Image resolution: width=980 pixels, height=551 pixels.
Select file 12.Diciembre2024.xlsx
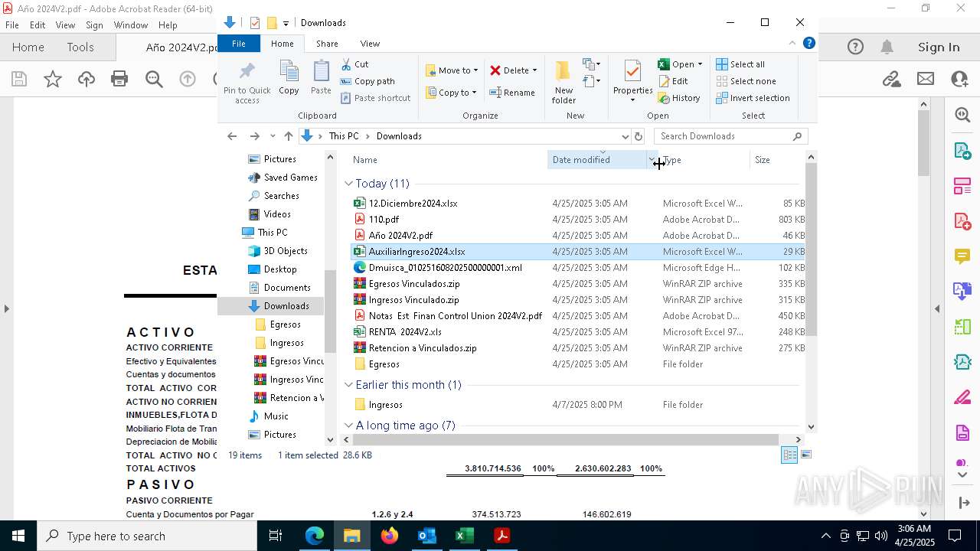click(x=413, y=204)
